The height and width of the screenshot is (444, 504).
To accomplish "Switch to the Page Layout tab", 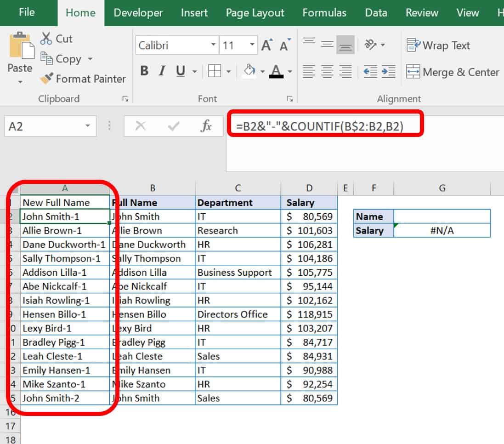I will pyautogui.click(x=255, y=13).
